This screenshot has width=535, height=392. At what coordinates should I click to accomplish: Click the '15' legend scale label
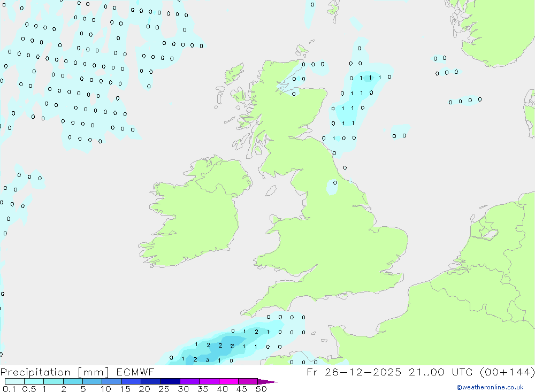(125, 389)
